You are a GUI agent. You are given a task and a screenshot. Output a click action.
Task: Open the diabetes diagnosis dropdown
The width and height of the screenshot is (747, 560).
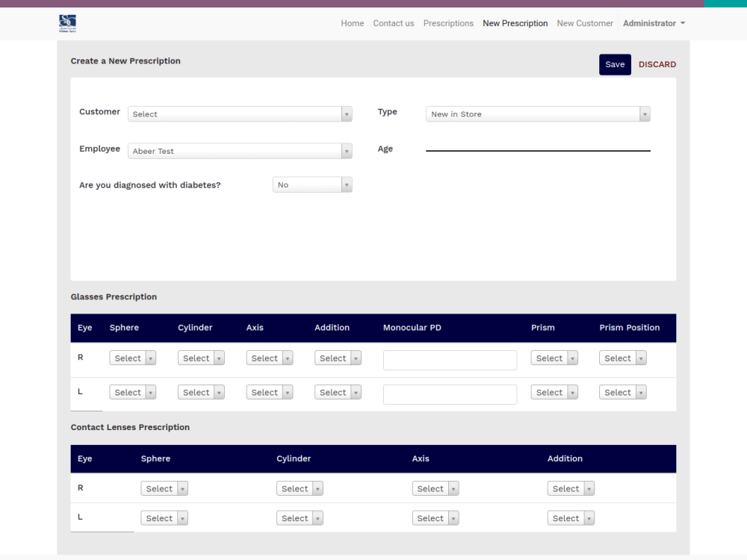[312, 184]
